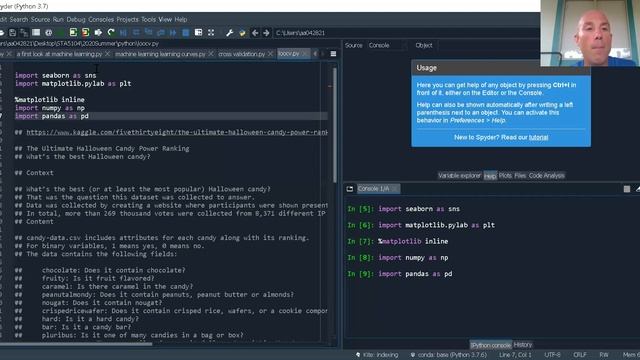This screenshot has width=640, height=360.
Task: Switch to 'cross validation.py' tab
Action: pos(241,54)
